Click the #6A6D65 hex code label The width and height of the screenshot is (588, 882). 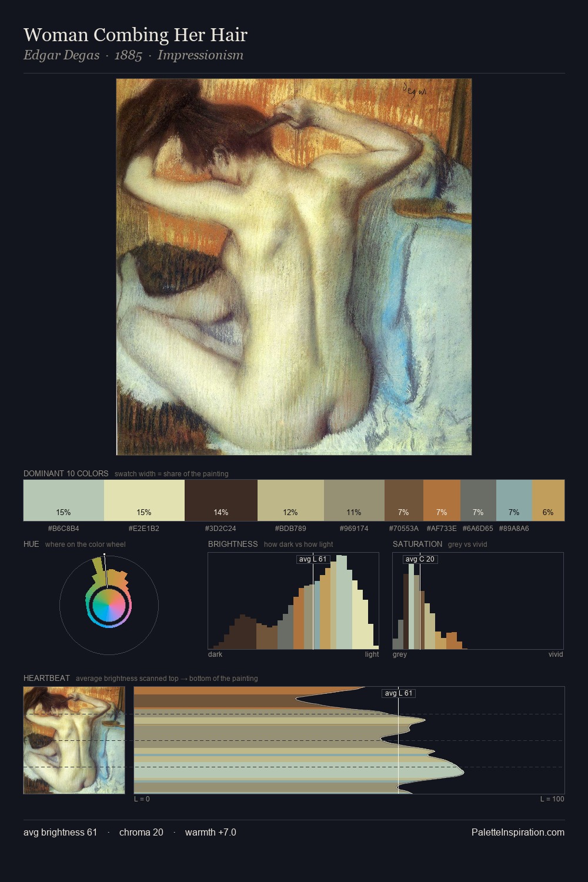point(478,529)
